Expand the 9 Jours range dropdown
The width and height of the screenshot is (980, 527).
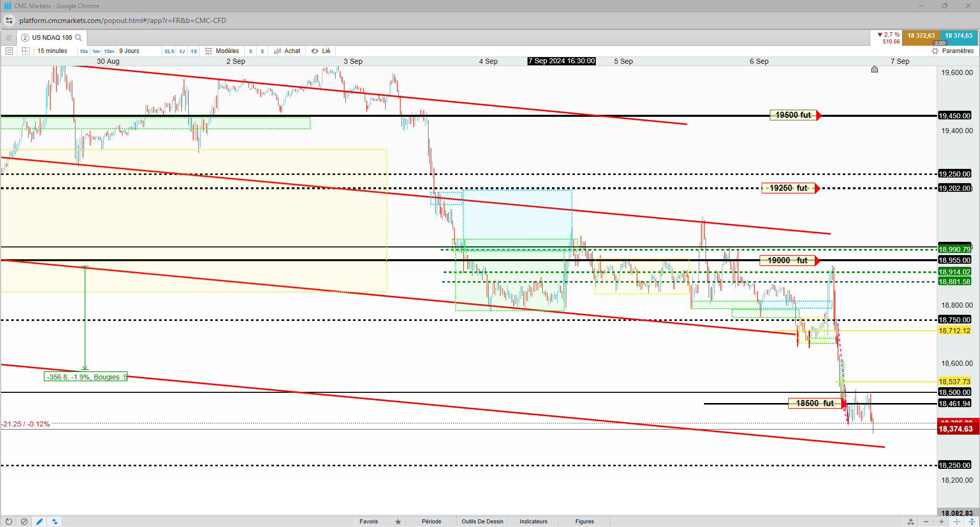130,51
